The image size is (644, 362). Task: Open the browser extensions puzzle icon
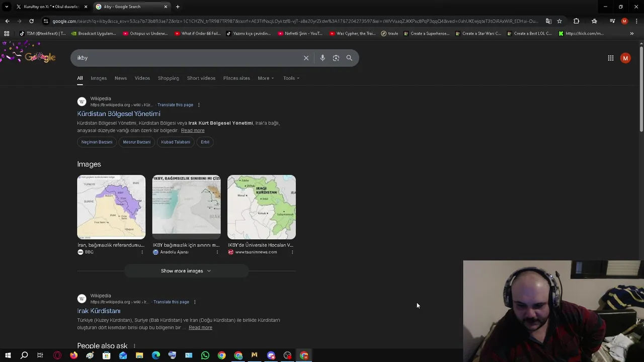point(576,21)
